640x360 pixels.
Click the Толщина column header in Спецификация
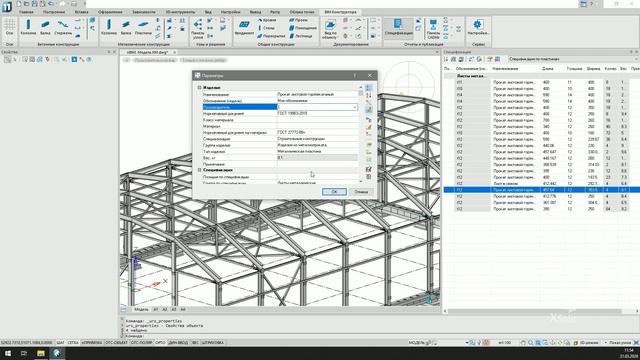(574, 69)
